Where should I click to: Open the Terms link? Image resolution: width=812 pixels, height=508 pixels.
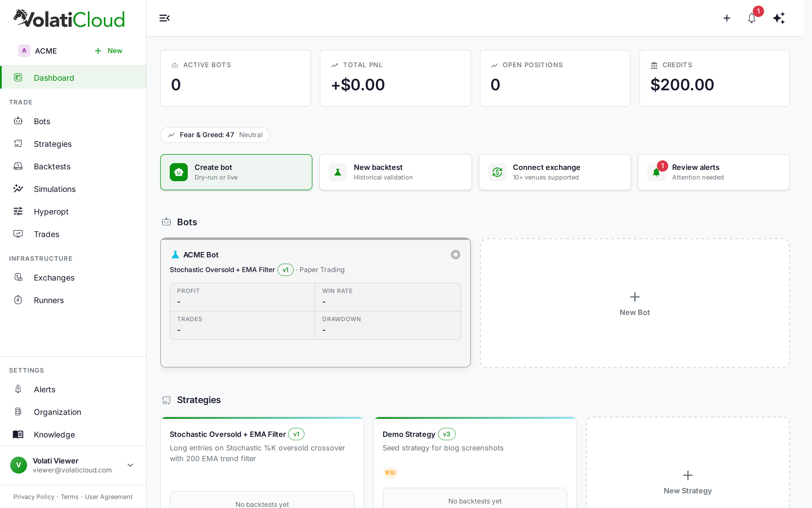tap(69, 497)
